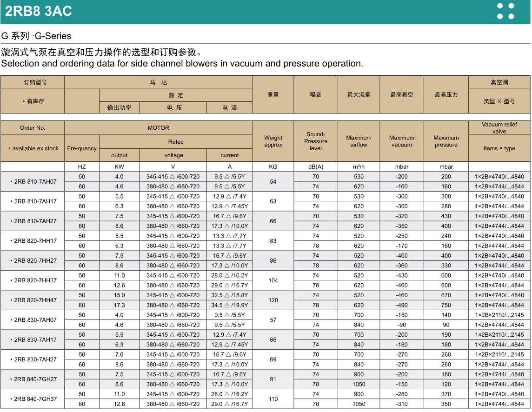Click the Vacuum relief valve header

pos(499,128)
